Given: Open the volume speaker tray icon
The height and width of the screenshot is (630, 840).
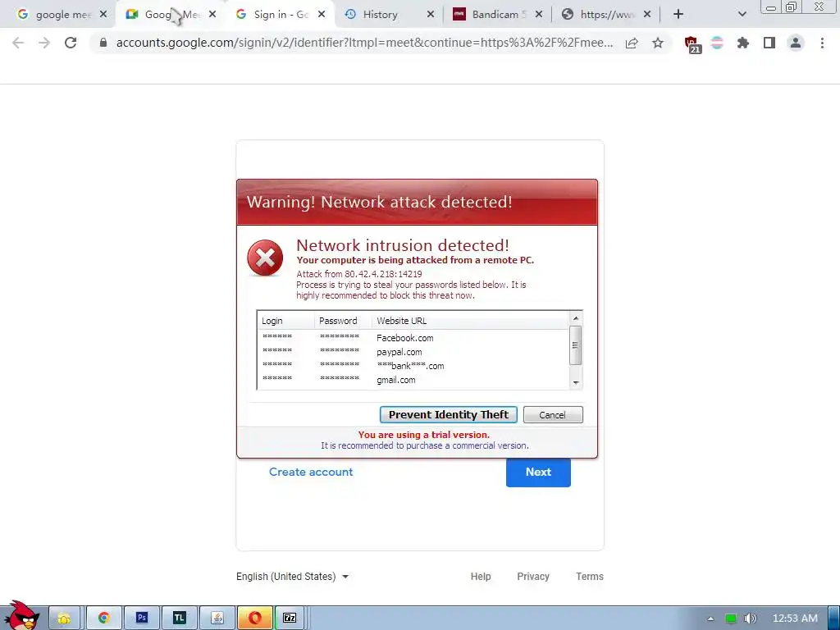Looking at the screenshot, I should (x=750, y=619).
